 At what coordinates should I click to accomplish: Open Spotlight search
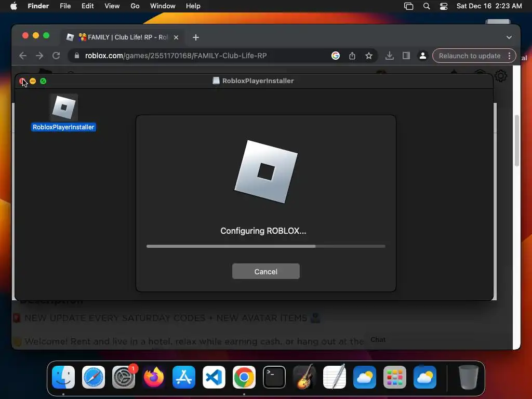coord(427,6)
